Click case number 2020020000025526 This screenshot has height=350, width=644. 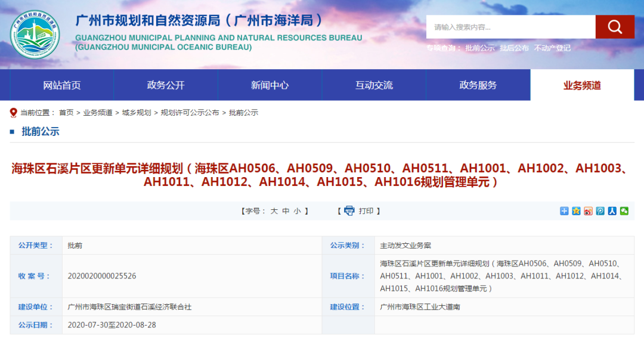tap(102, 276)
